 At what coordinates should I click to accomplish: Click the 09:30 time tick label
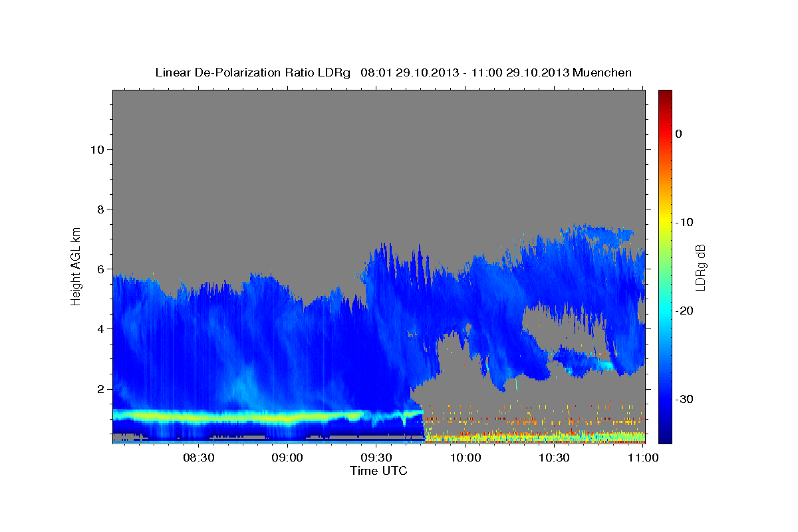pyautogui.click(x=376, y=458)
